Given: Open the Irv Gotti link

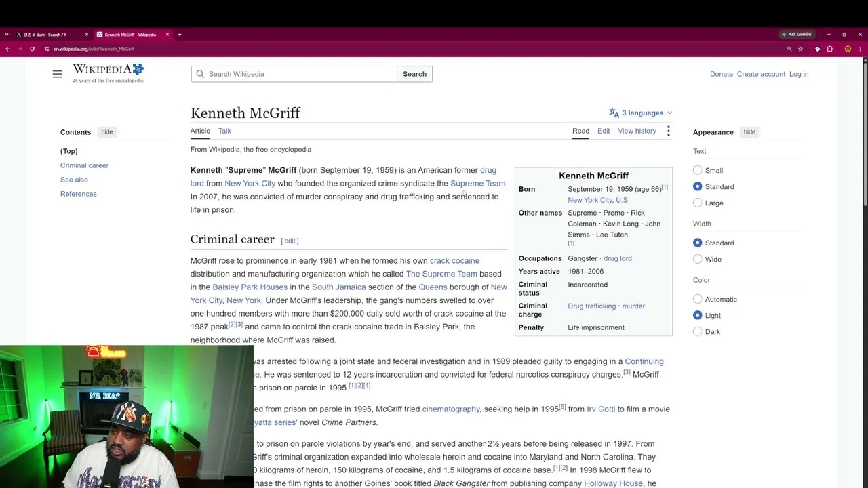Looking at the screenshot, I should pos(601,409).
